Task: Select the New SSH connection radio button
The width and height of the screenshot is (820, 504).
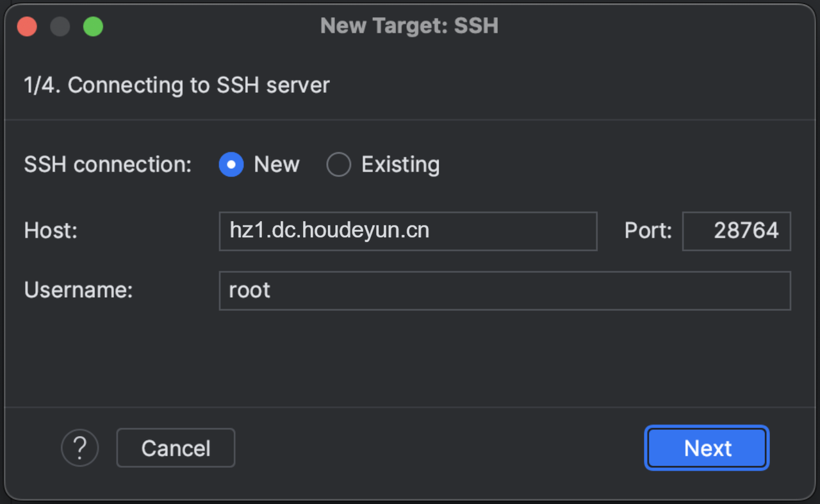Action: pos(231,165)
